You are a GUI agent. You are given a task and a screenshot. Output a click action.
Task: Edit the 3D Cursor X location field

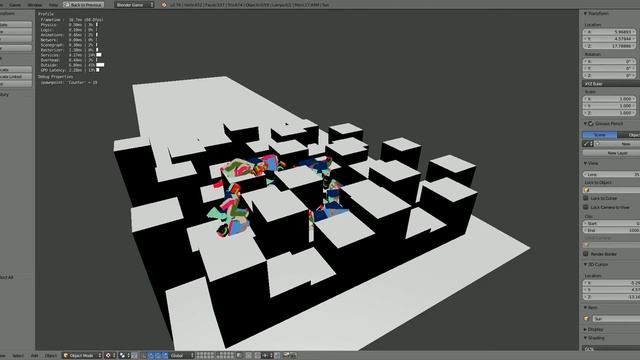coord(611,282)
